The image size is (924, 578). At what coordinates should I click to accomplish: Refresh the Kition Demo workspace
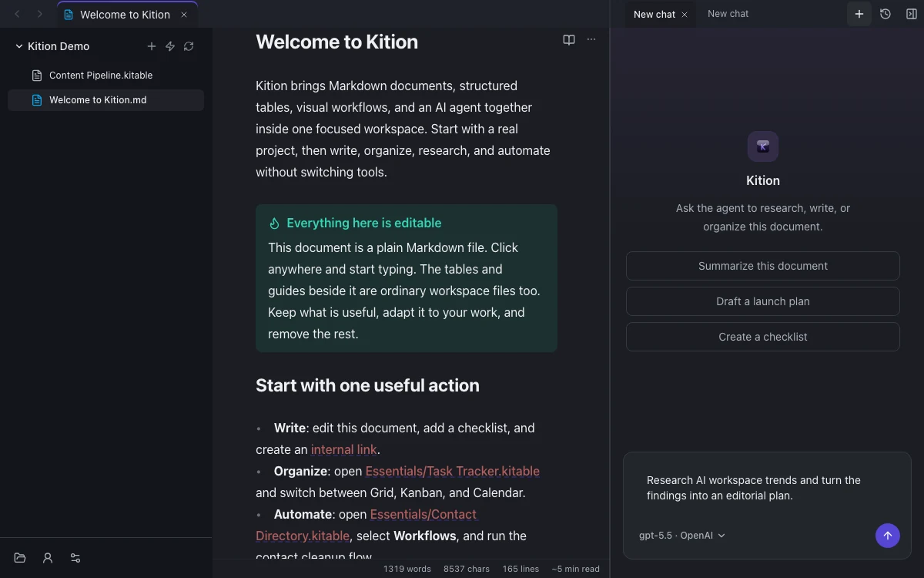[189, 46]
